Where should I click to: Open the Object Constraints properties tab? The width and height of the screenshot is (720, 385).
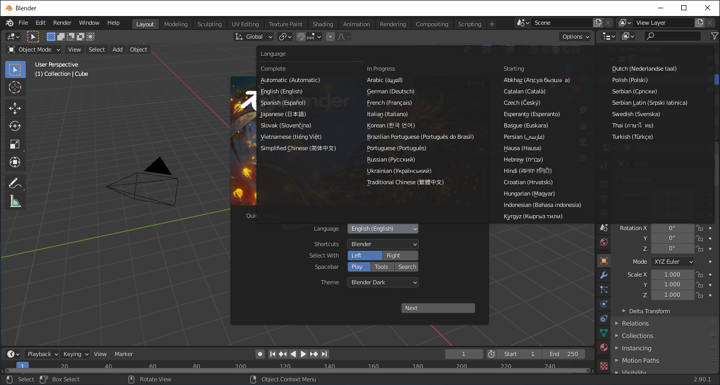click(x=604, y=318)
